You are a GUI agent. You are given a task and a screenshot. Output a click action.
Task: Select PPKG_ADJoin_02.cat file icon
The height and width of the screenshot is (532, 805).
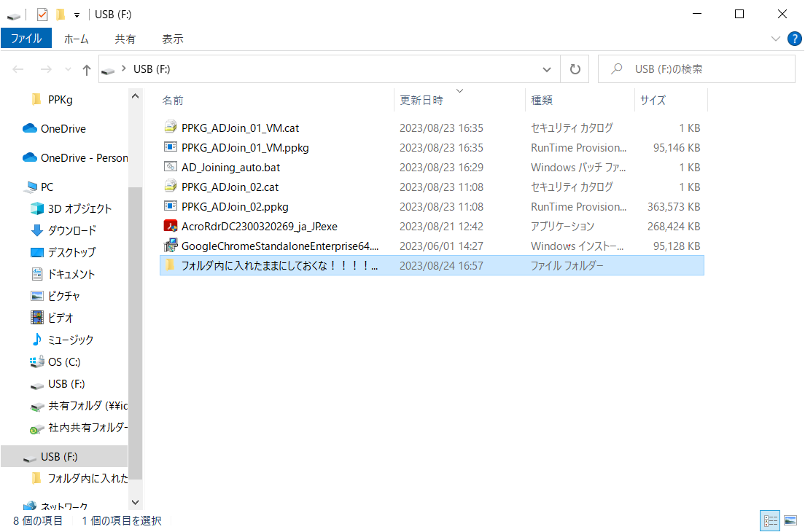[x=171, y=186]
